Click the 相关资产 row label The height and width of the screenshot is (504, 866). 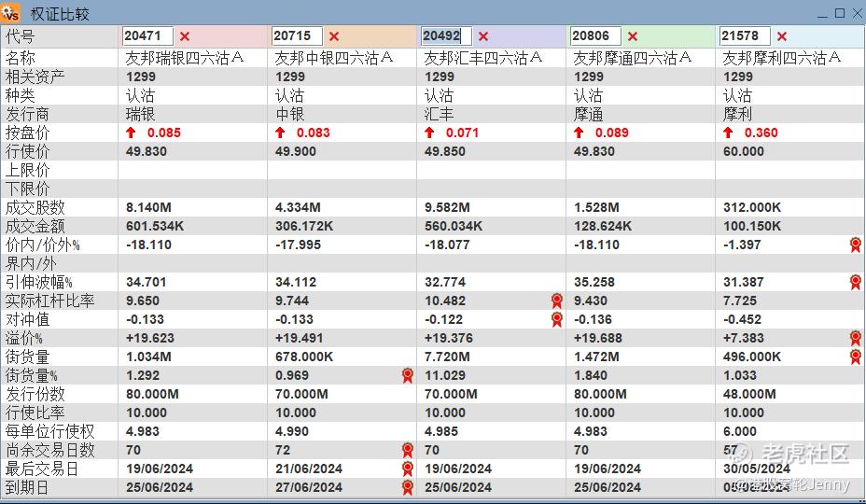point(35,77)
